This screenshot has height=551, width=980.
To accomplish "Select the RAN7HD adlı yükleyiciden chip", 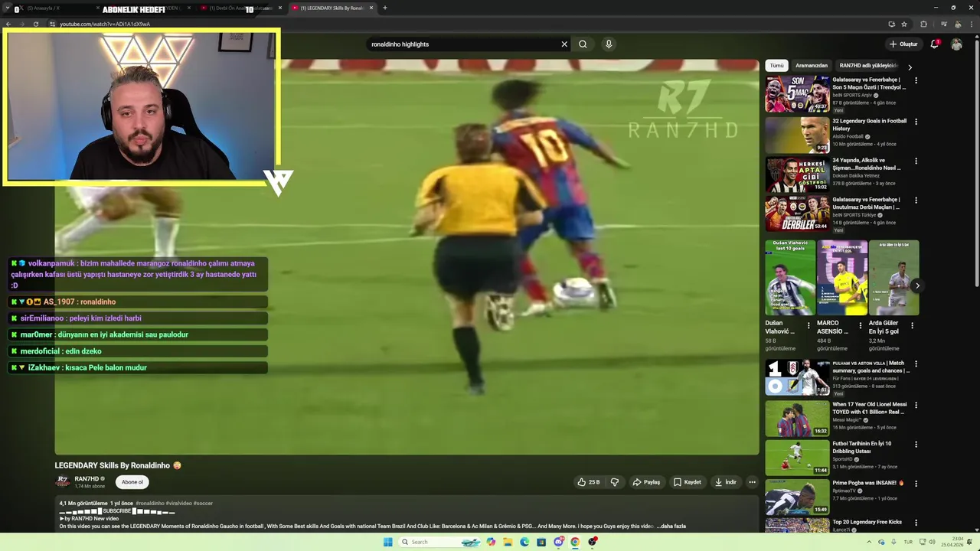I will (x=867, y=66).
